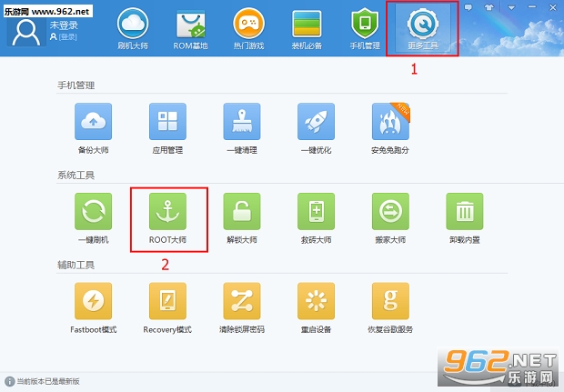Start 一键刷机 one-click flash
Image resolution: width=564 pixels, height=392 pixels.
coord(94,212)
